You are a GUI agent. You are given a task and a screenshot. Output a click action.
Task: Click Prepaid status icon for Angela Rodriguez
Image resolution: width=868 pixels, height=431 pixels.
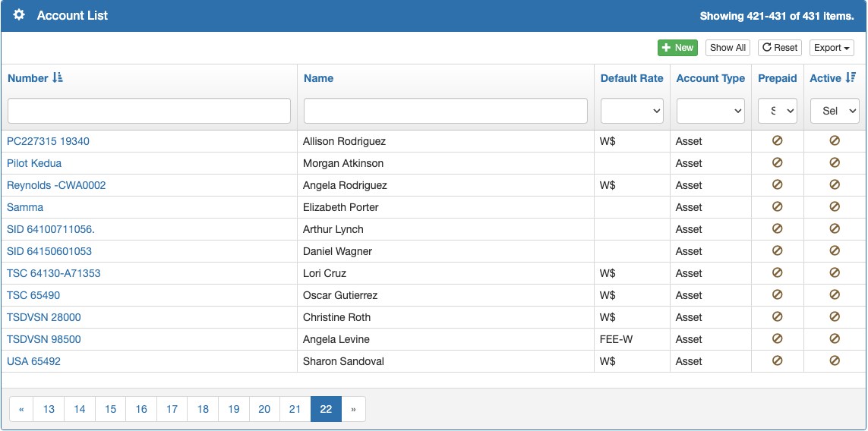[x=777, y=185]
